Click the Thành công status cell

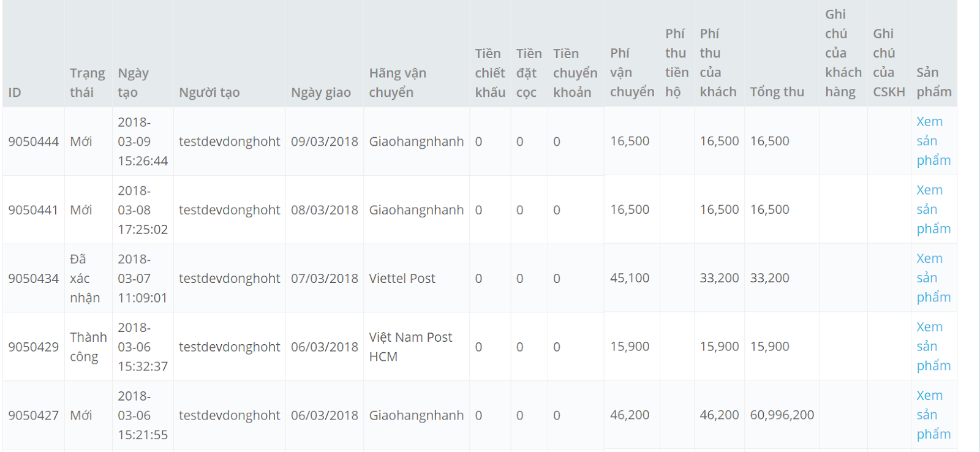pos(88,347)
